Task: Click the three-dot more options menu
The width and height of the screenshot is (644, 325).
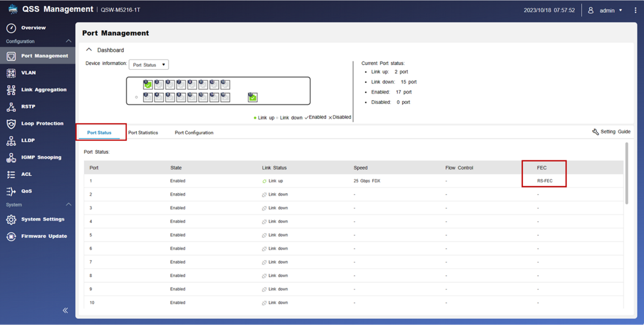Action: click(x=635, y=10)
